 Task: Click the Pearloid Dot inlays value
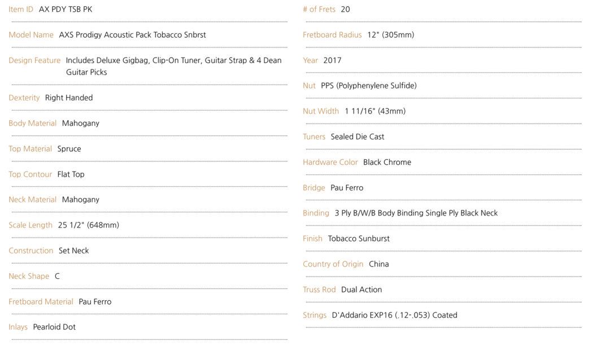click(x=54, y=327)
